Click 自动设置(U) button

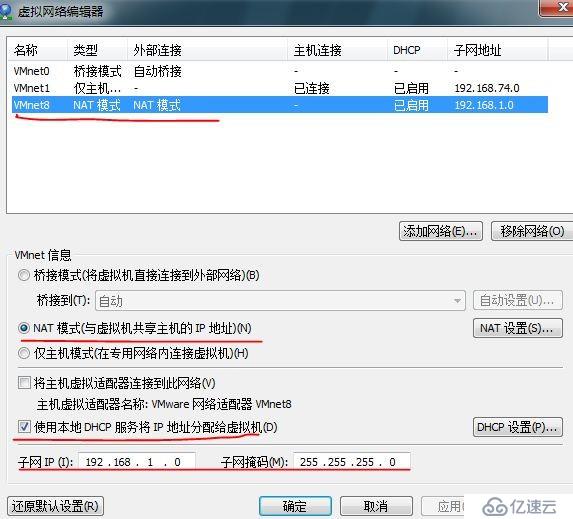517,300
